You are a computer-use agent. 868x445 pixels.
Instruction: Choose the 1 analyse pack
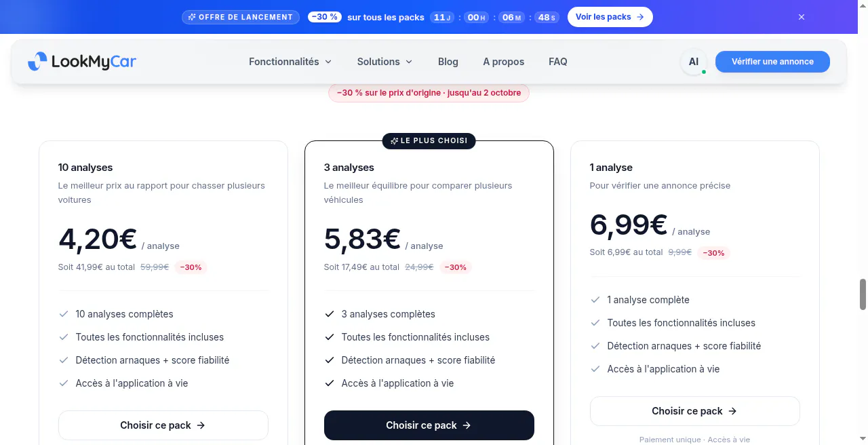pyautogui.click(x=695, y=411)
